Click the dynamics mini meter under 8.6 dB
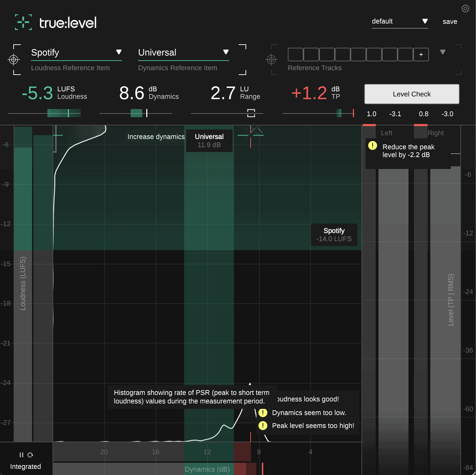The image size is (476, 475). tap(136, 113)
